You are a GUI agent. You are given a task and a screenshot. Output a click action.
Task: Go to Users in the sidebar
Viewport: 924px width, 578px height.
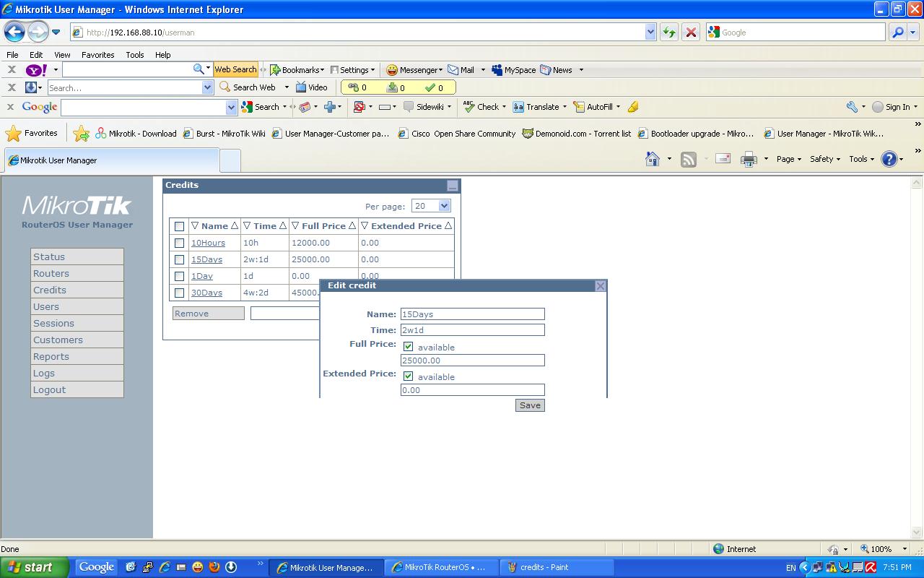(x=77, y=307)
